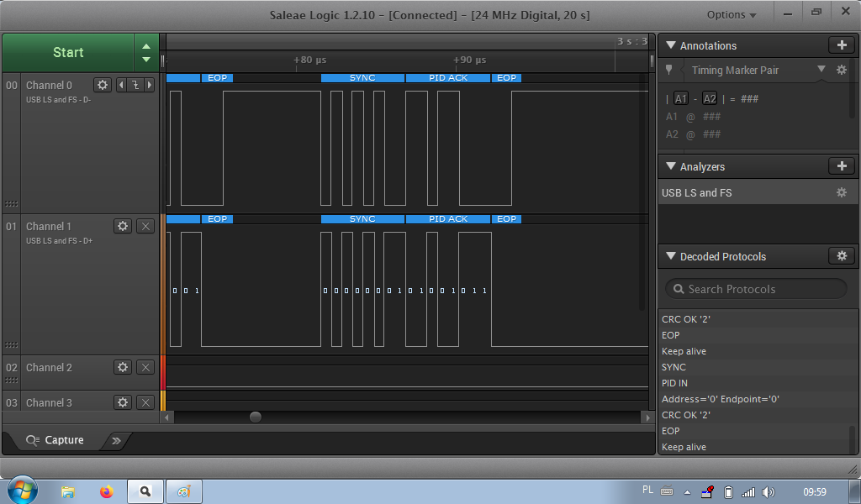Open network status tray icon
Screen dimensions: 861x504
click(x=747, y=492)
